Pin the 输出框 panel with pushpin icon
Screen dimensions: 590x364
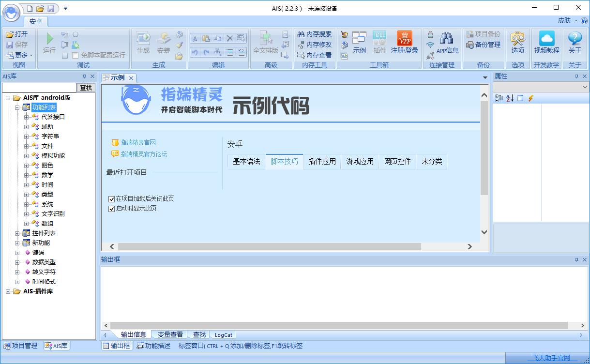tap(576, 260)
